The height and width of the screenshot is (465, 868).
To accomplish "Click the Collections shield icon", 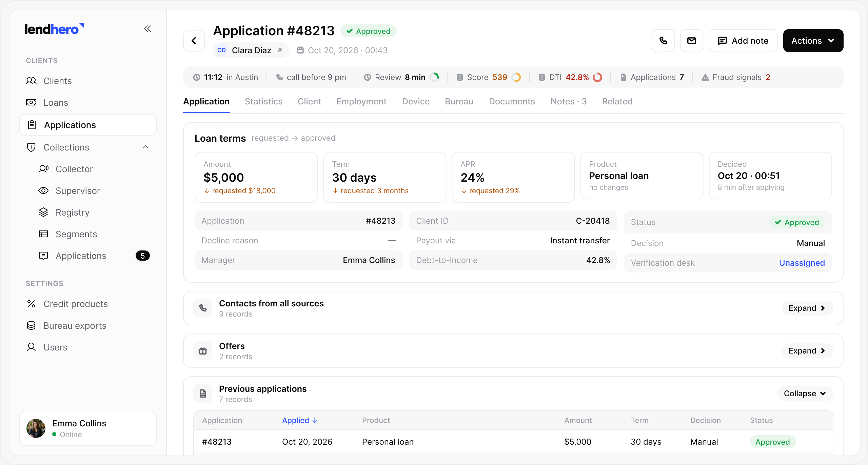I will 31,147.
